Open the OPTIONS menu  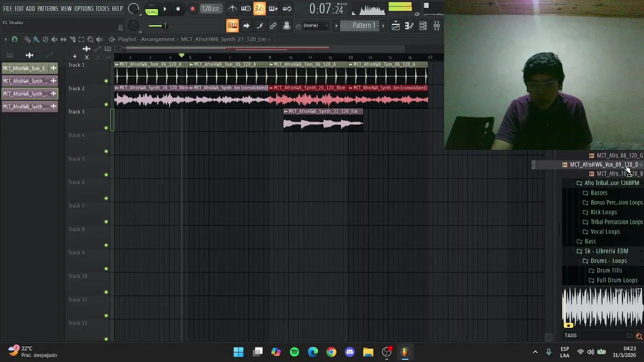tap(84, 9)
